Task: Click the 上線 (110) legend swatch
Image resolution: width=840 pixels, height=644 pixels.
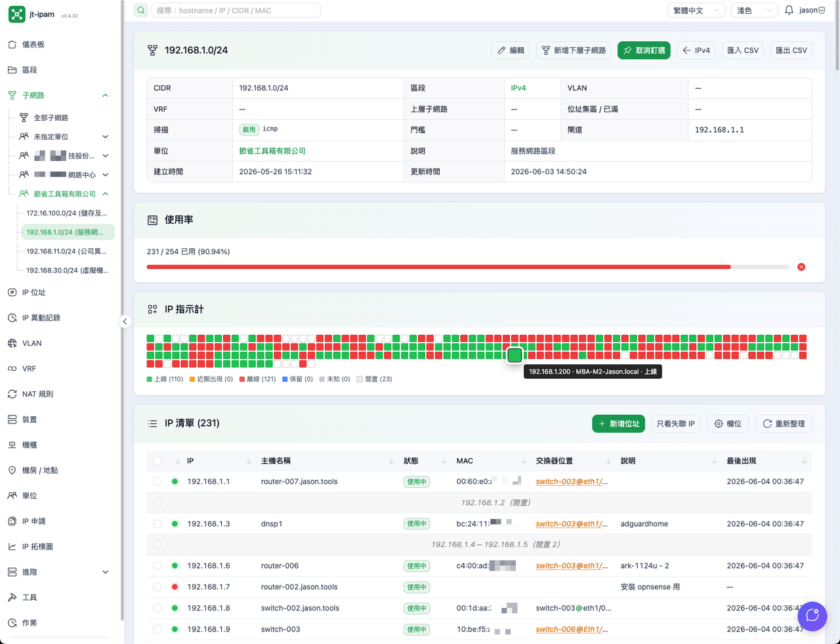Action: (x=149, y=379)
